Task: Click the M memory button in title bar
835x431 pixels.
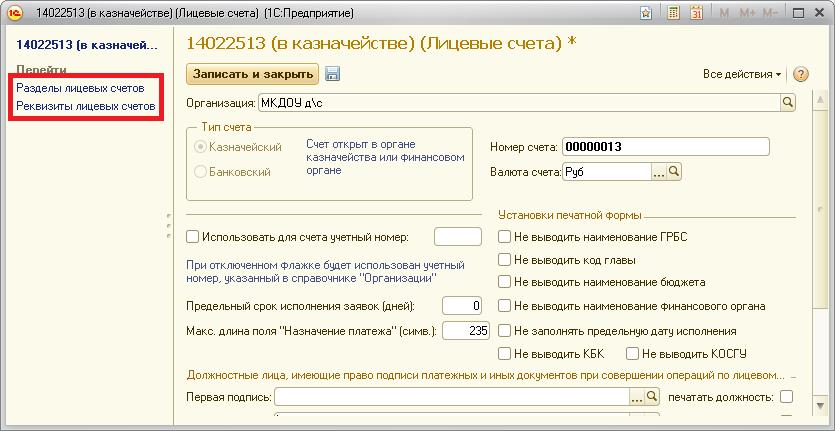Action: tap(724, 13)
